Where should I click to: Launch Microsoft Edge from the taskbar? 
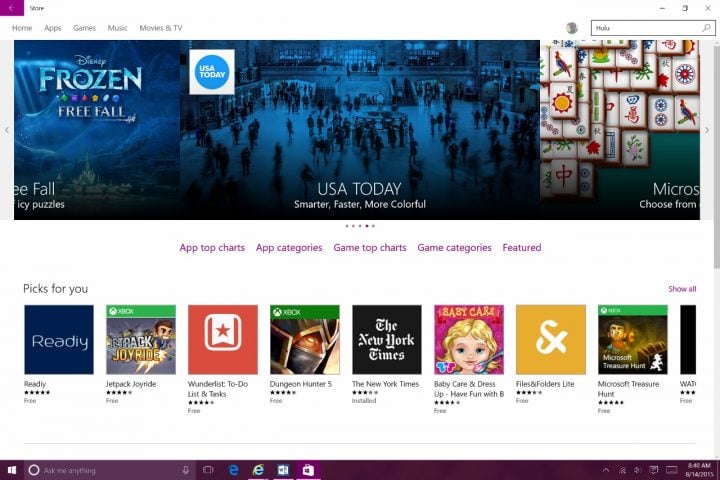click(x=234, y=470)
